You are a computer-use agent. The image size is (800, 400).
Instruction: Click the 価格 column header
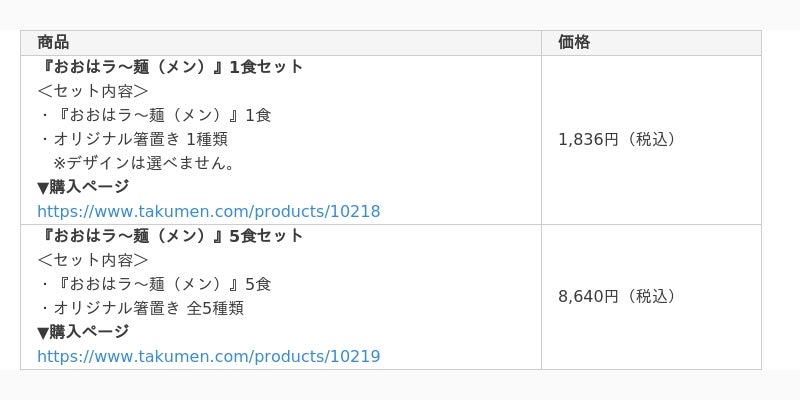(574, 42)
